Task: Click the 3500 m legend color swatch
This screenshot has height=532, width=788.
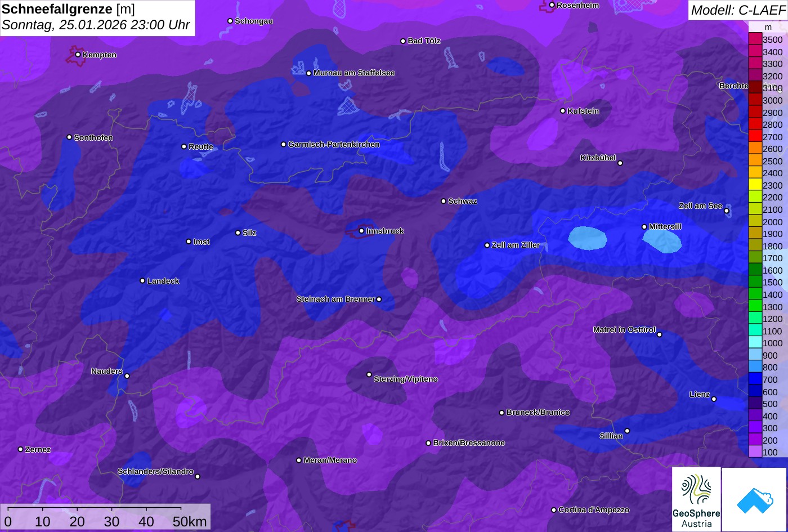Action: point(755,39)
